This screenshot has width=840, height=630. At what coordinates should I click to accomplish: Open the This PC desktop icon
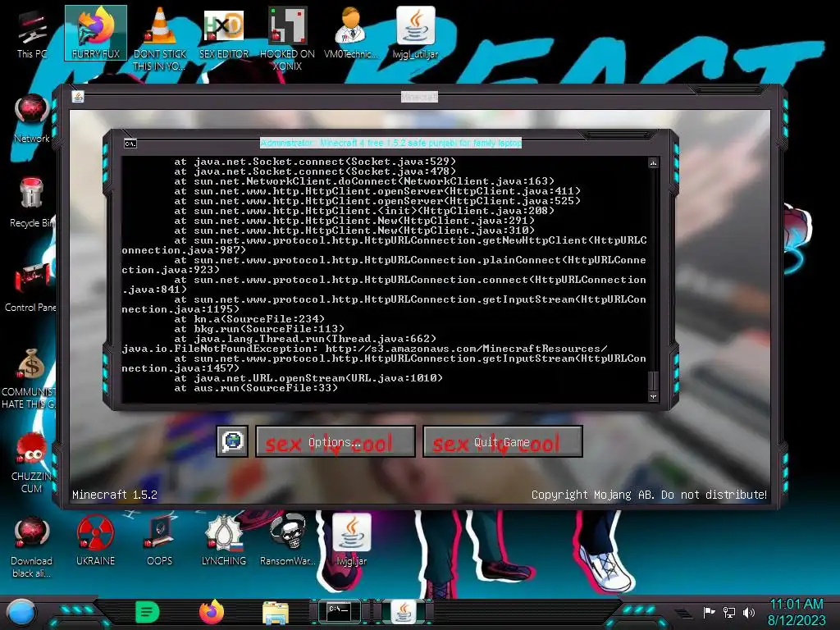[x=32, y=33]
